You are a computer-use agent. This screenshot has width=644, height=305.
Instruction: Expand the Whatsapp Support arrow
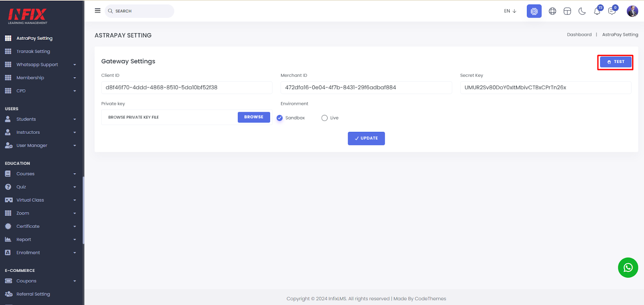pos(75,65)
